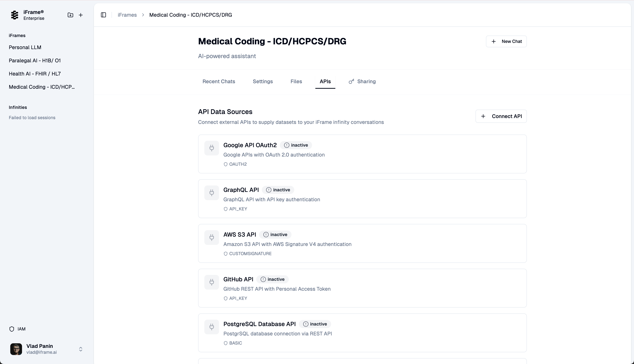Click the key icon on the Sharing tab
The width and height of the screenshot is (634, 364).
pyautogui.click(x=351, y=82)
